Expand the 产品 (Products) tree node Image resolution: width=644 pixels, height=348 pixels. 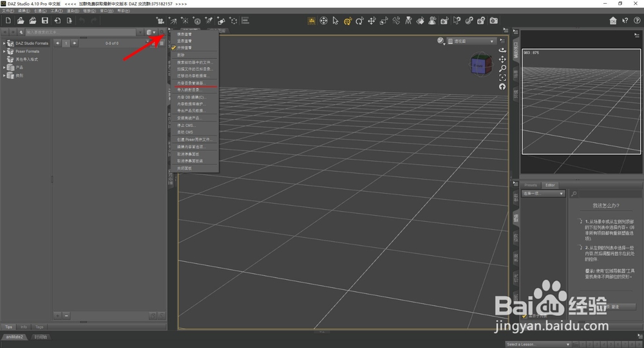pyautogui.click(x=4, y=68)
